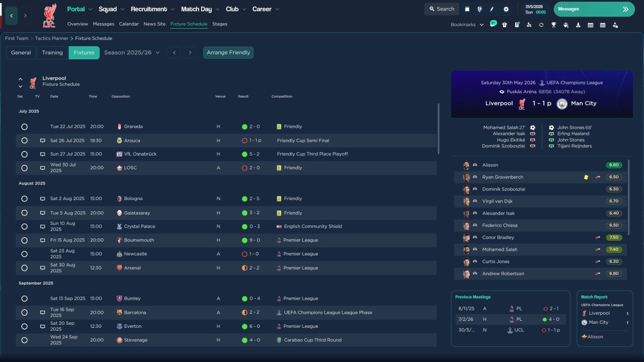Click the Messages continue button
Image resolution: width=644 pixels, height=362 pixels.
[x=594, y=9]
